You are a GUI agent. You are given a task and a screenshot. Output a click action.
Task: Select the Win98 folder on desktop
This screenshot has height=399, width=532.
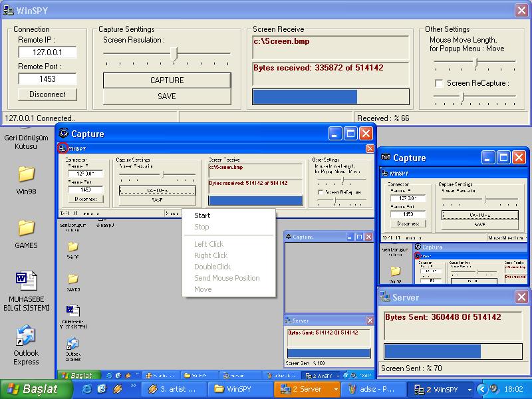(x=27, y=175)
